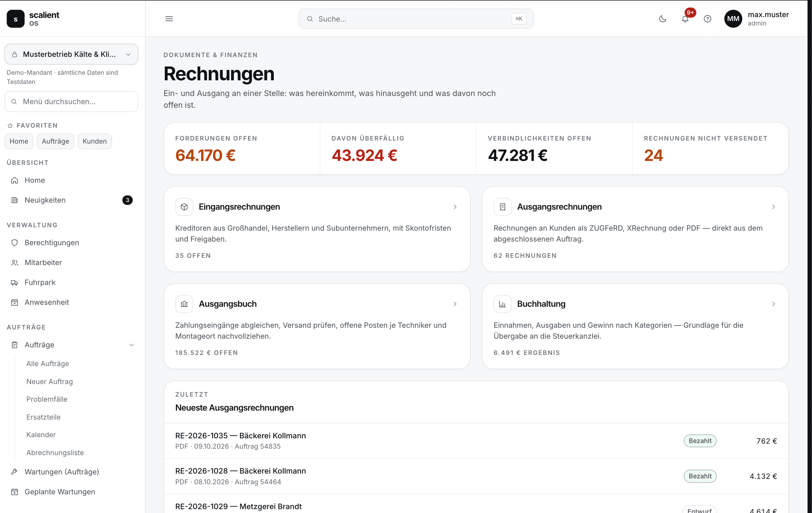Open invoice RE-2026-1028 Bäckerei Kollmann
The image size is (812, 513).
(476, 476)
